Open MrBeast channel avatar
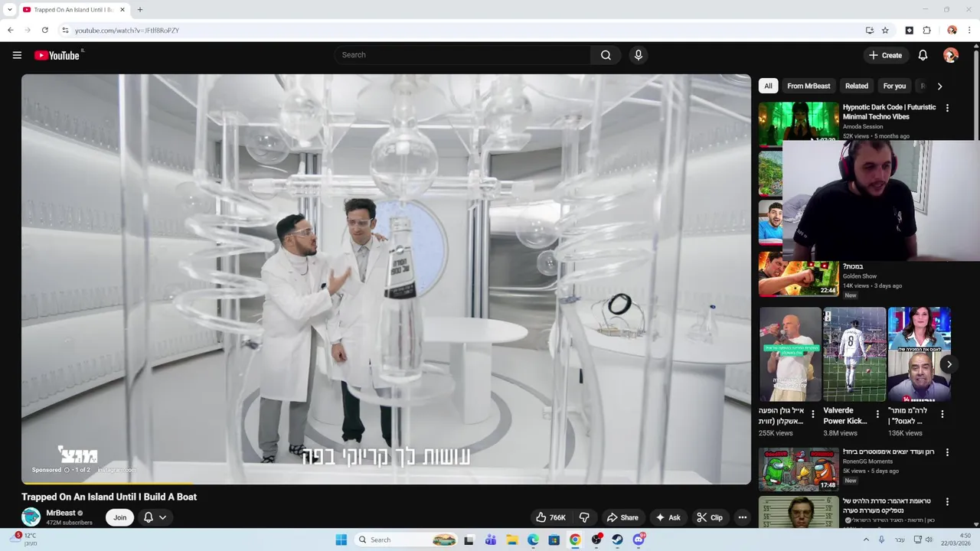980x551 pixels. pyautogui.click(x=31, y=517)
